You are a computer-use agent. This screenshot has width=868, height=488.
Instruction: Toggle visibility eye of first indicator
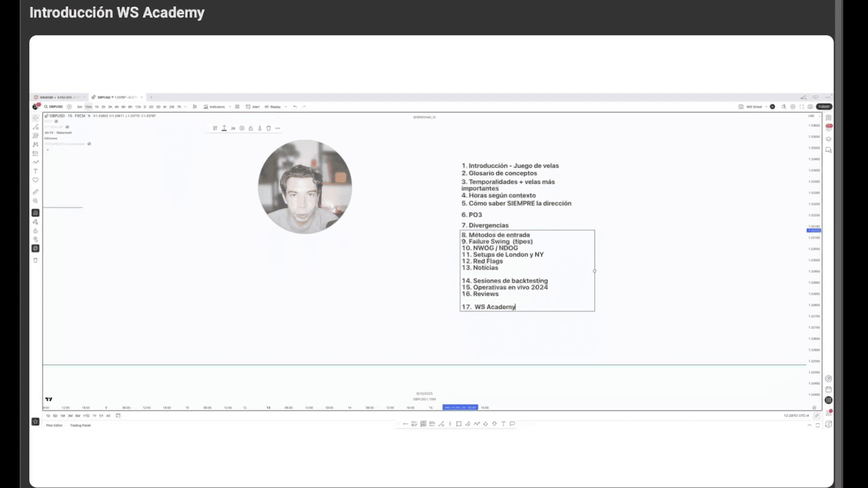(x=56, y=122)
